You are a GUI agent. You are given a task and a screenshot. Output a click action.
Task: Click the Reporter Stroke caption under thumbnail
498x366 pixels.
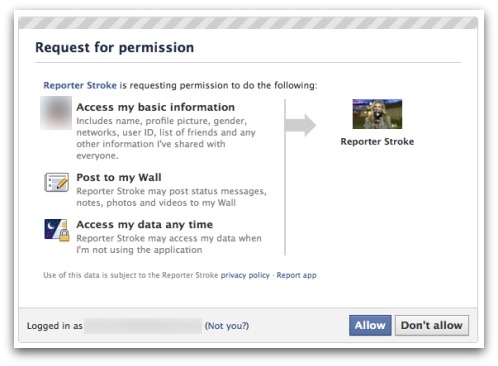[377, 142]
